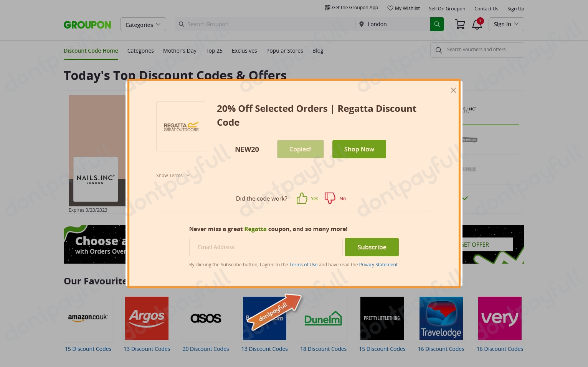Click the Shop Now button
The height and width of the screenshot is (367, 588).
point(359,149)
